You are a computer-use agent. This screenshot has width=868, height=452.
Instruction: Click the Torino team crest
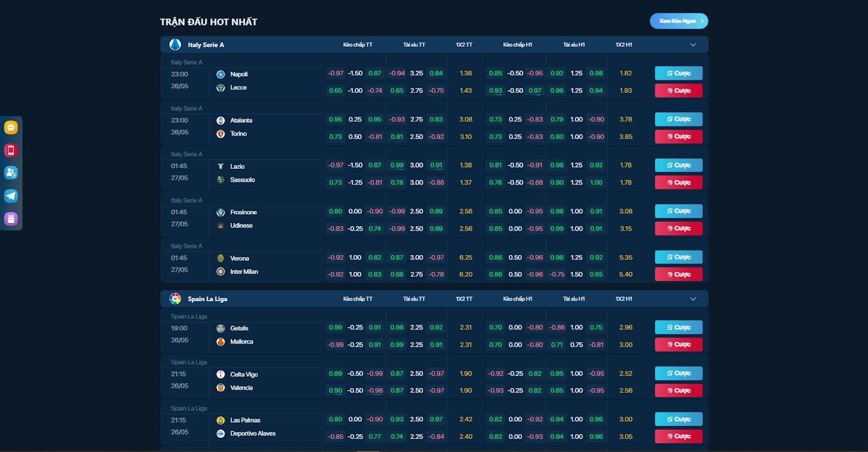coord(221,133)
